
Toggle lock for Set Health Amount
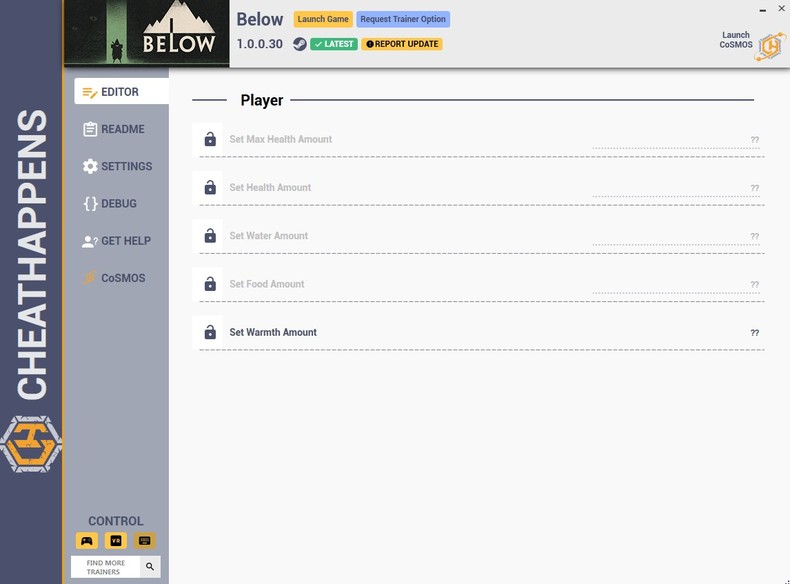(210, 188)
